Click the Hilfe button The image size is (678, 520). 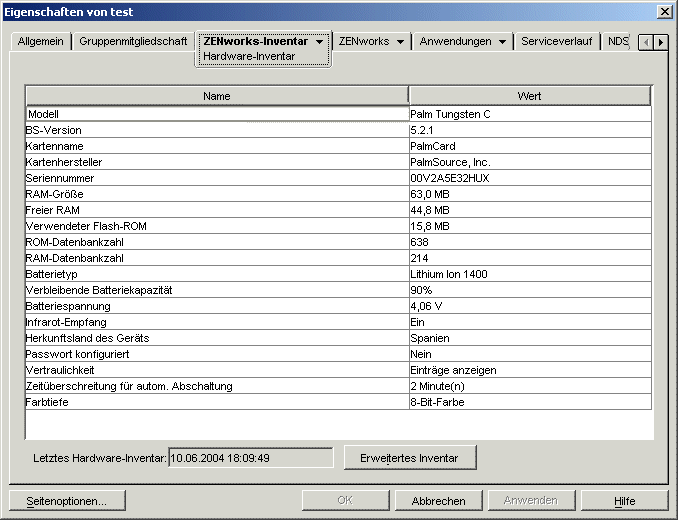[624, 501]
